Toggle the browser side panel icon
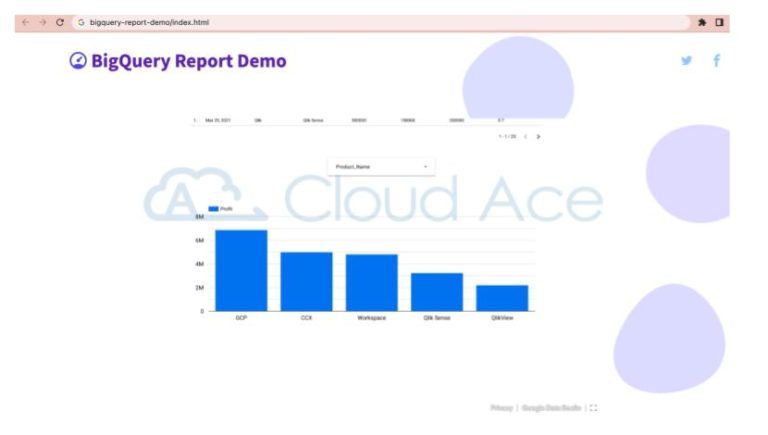 click(x=719, y=22)
